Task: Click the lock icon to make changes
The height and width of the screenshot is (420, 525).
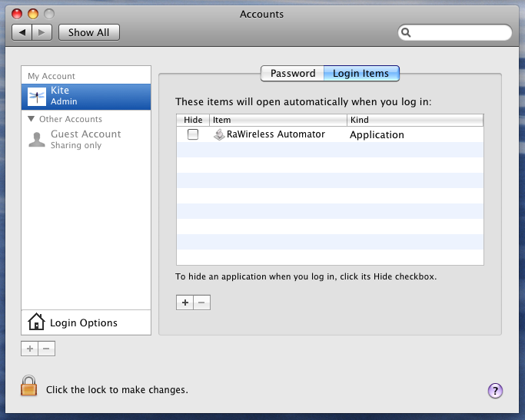Action: (28, 386)
